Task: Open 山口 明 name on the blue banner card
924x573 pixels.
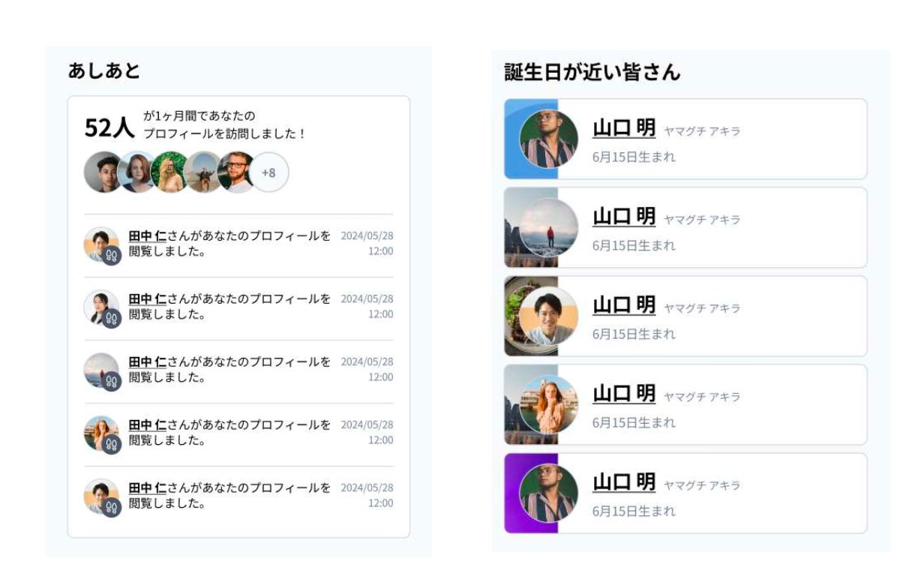Action: [624, 128]
